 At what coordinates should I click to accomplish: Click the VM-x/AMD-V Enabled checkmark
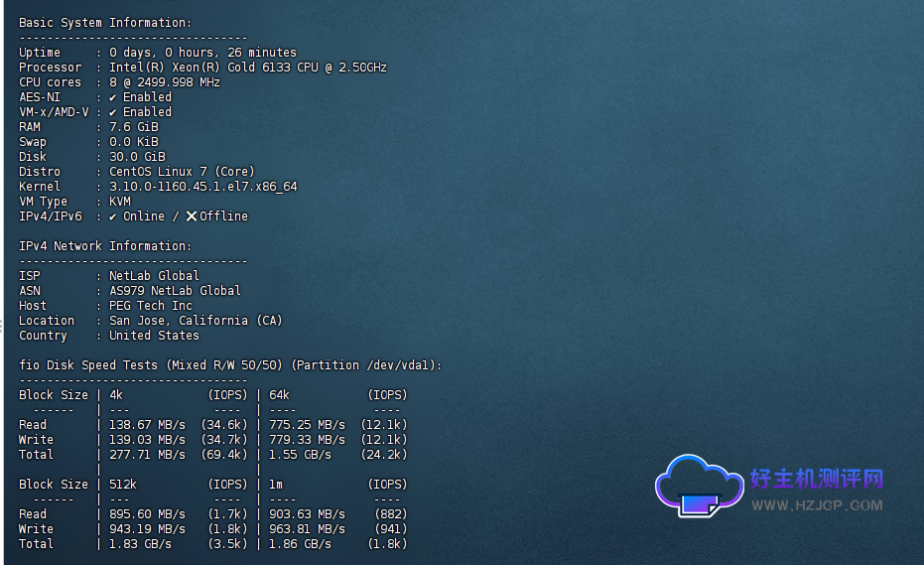click(113, 112)
